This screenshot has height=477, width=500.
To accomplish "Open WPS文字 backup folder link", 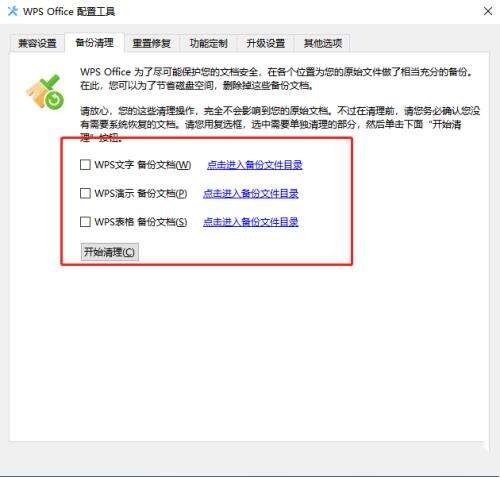I will 255,165.
